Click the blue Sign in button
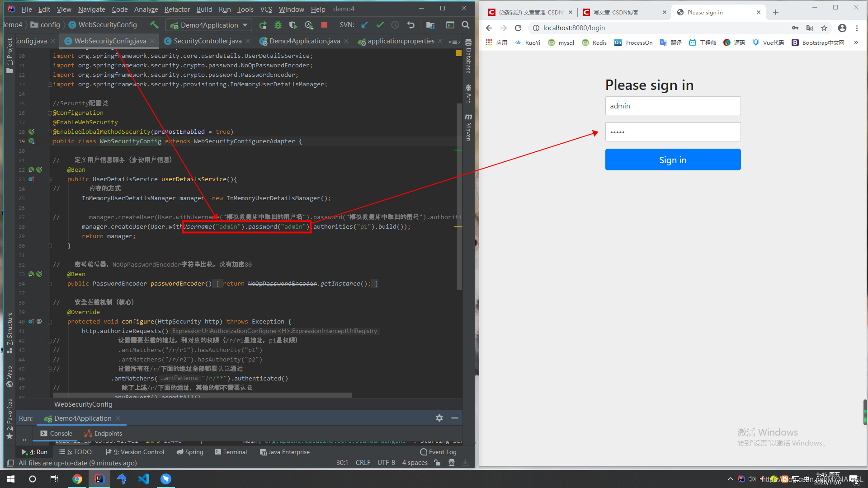The image size is (868, 488). click(673, 160)
